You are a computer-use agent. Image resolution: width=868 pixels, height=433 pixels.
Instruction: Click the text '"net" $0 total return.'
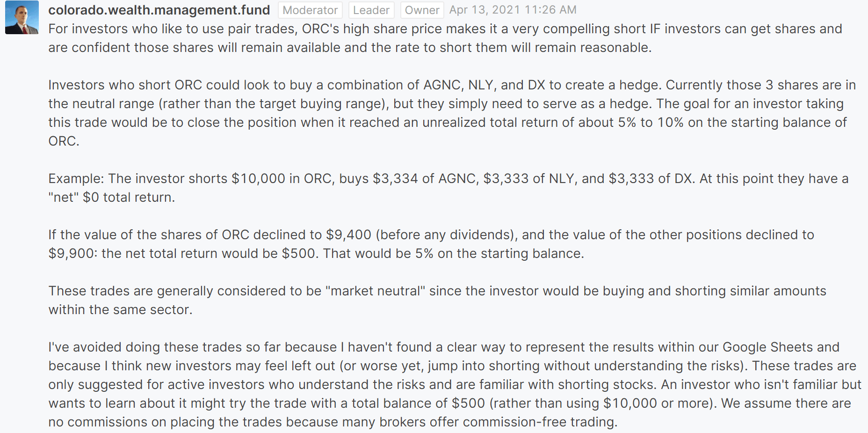click(x=111, y=197)
